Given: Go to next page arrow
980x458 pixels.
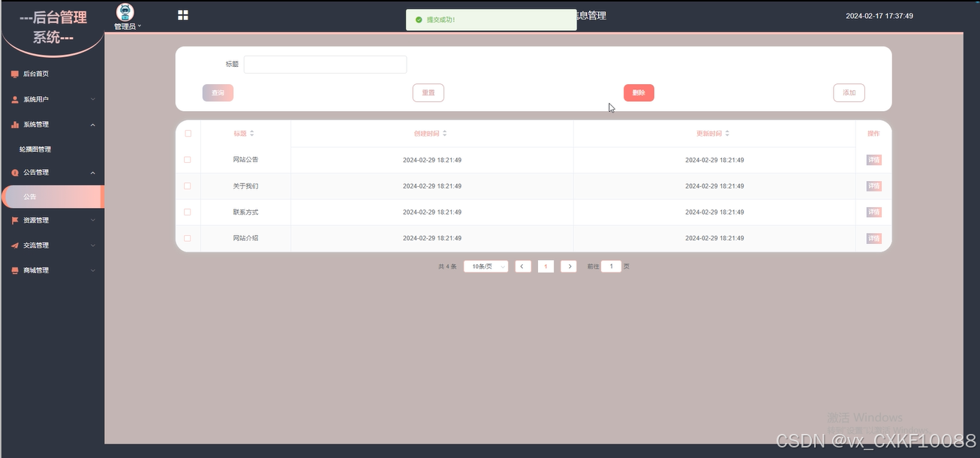Looking at the screenshot, I should tap(569, 267).
